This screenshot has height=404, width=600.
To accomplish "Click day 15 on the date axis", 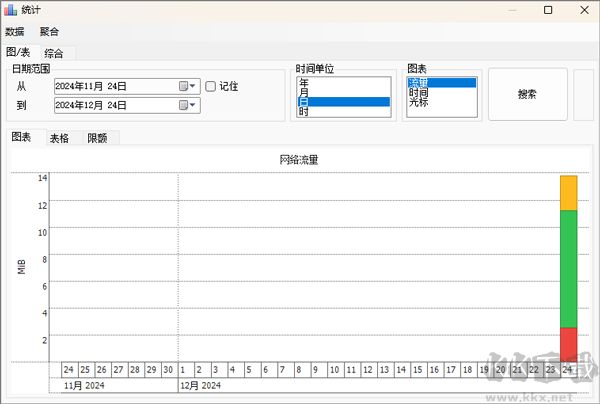I will 417,370.
